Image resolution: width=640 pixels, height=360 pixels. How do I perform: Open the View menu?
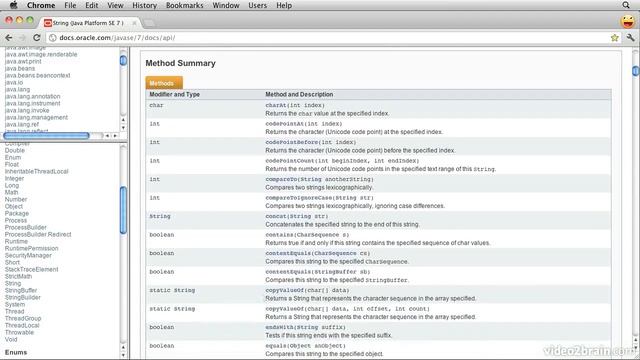click(115, 5)
